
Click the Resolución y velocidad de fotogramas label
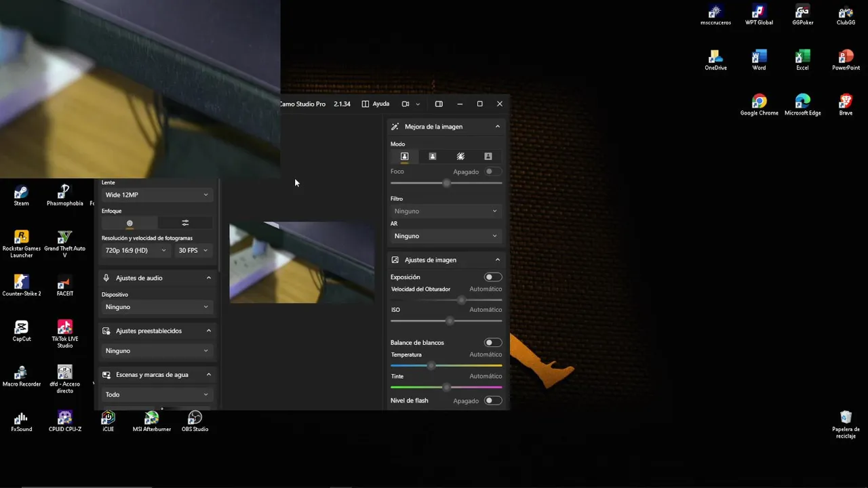click(x=147, y=238)
